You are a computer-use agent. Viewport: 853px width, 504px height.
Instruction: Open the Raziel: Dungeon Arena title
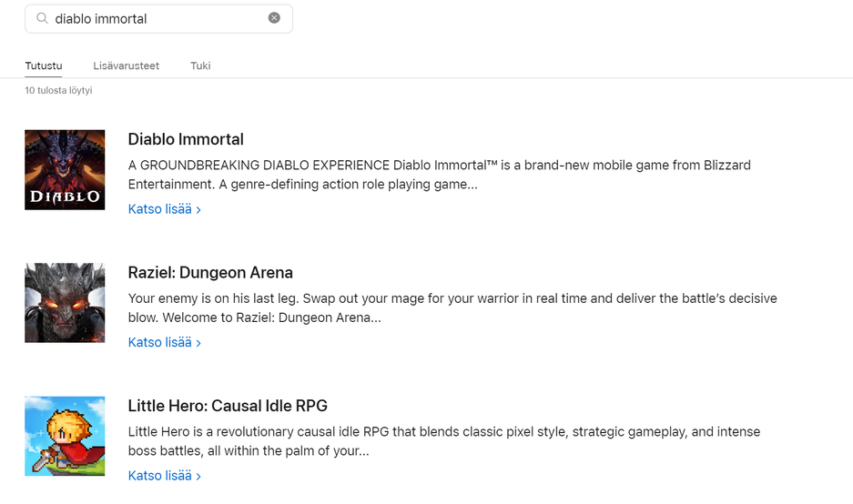click(210, 272)
